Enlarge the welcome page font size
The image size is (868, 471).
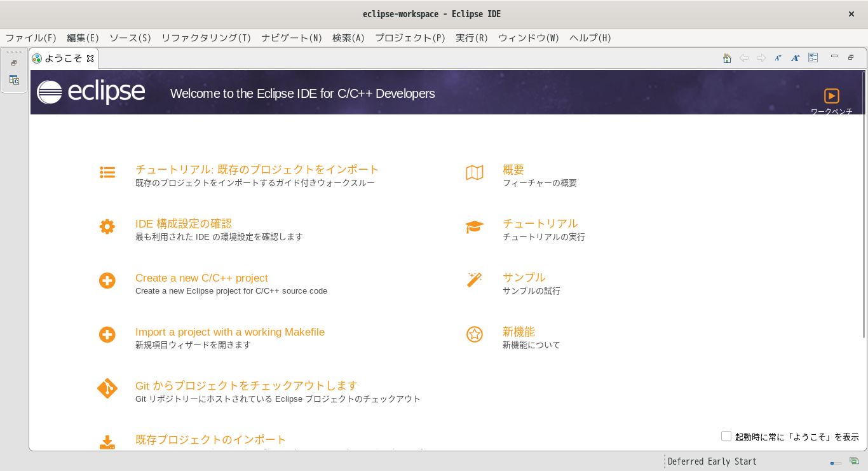click(x=796, y=58)
